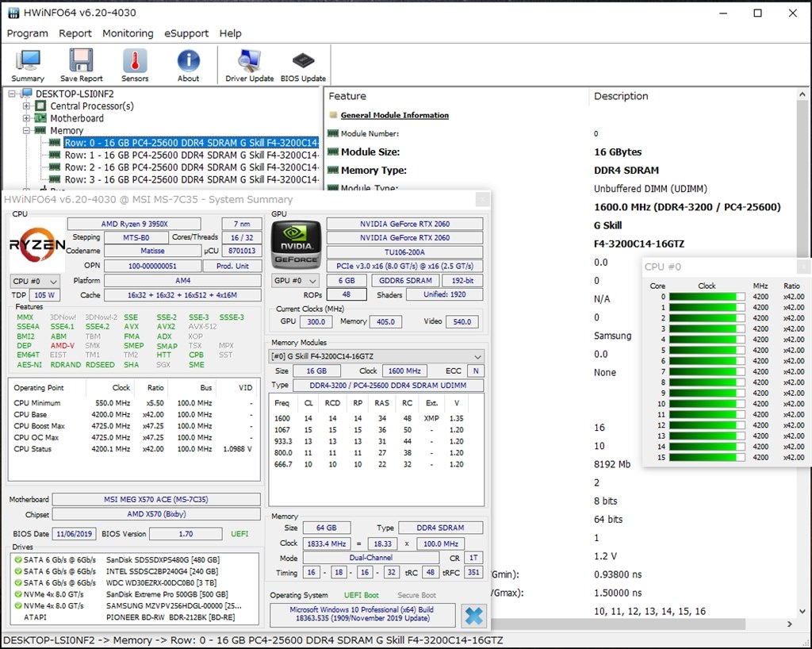Click the Save Report floppy icon

[x=82, y=60]
